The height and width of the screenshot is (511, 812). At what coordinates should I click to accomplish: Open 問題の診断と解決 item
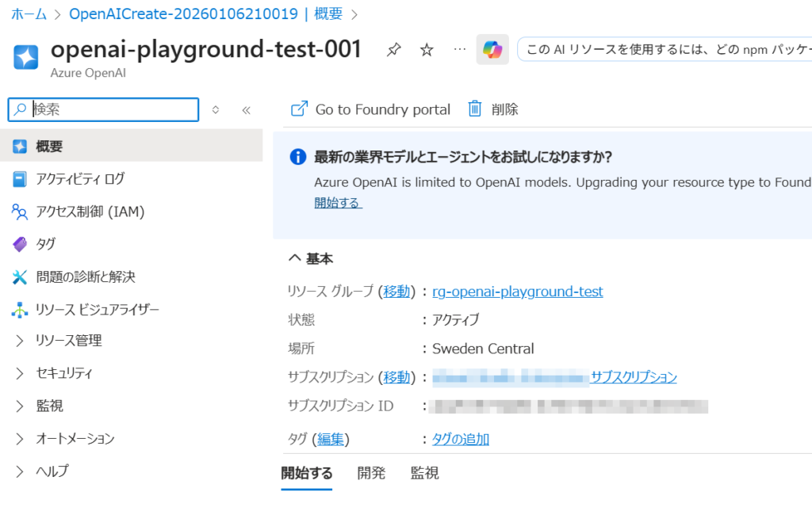click(86, 276)
